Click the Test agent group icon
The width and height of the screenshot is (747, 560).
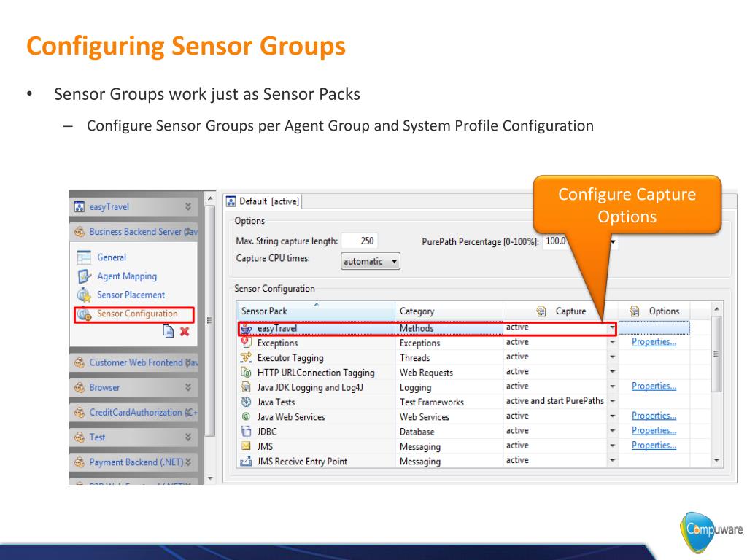[79, 437]
